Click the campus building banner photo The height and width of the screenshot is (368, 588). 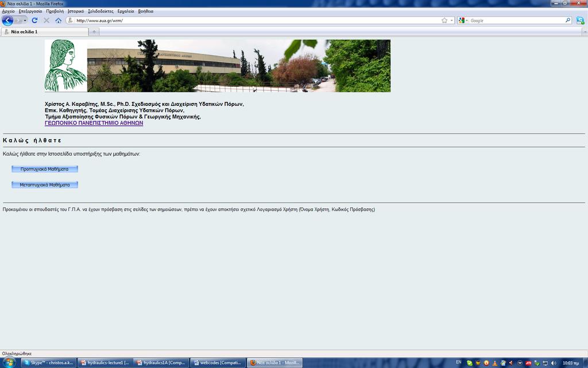pos(239,66)
